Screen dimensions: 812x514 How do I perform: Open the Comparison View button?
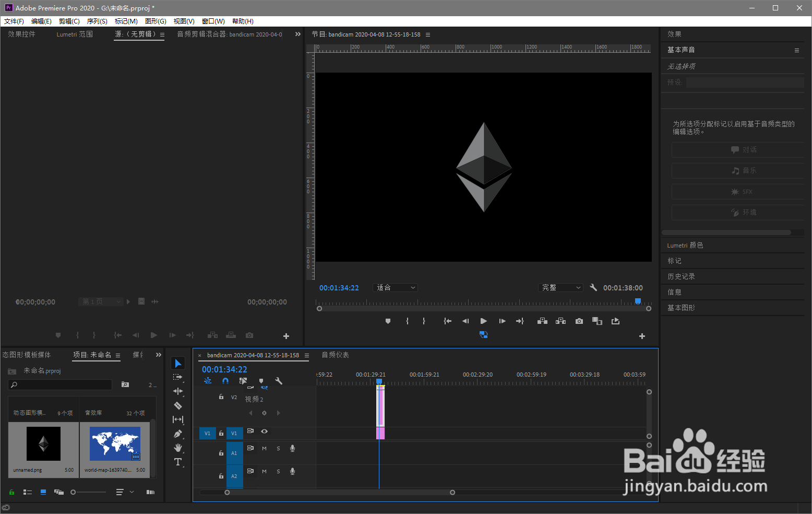pyautogui.click(x=598, y=321)
